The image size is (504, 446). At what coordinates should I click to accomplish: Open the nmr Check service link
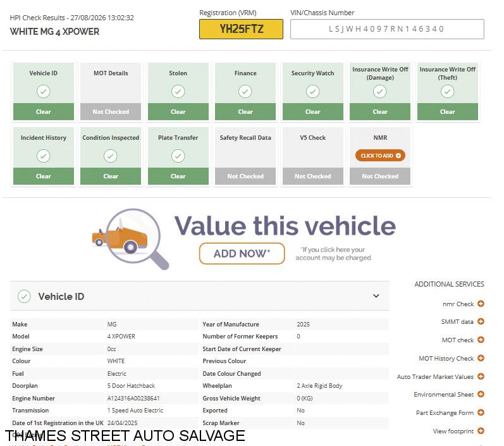pos(458,304)
